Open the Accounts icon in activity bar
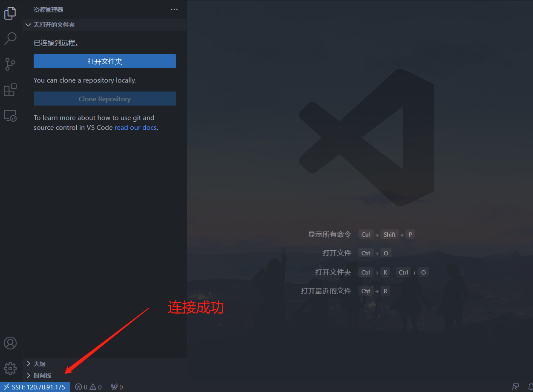 [x=10, y=343]
